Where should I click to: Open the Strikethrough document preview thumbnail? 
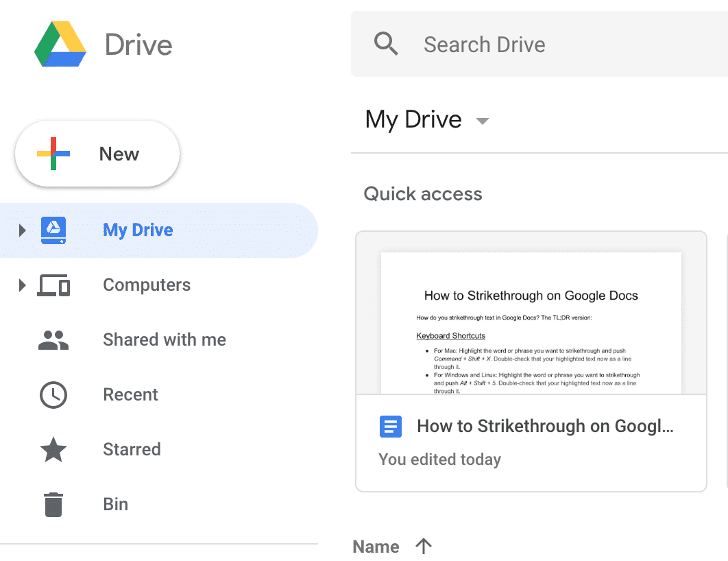pos(531,313)
